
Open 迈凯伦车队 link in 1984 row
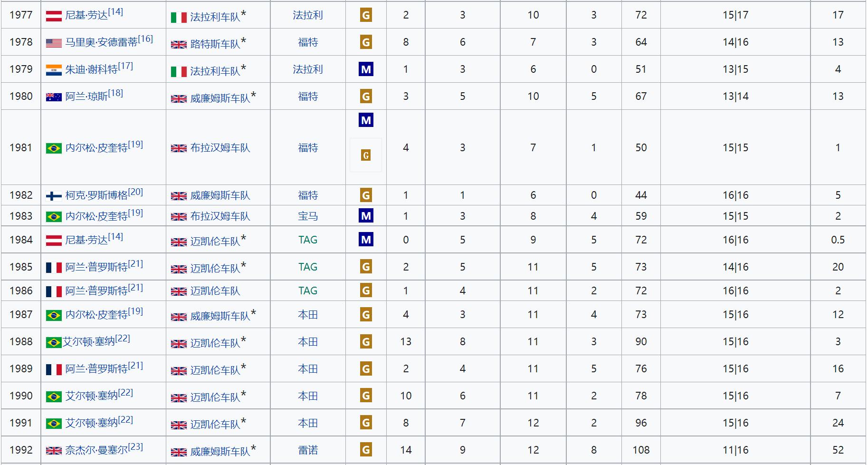coord(215,242)
